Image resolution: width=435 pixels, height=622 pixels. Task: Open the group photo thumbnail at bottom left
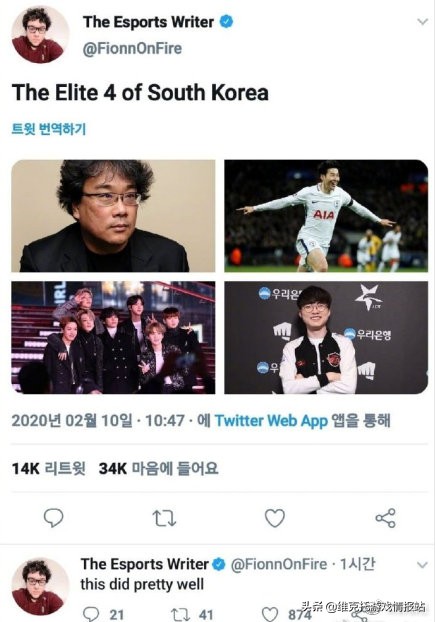point(113,338)
